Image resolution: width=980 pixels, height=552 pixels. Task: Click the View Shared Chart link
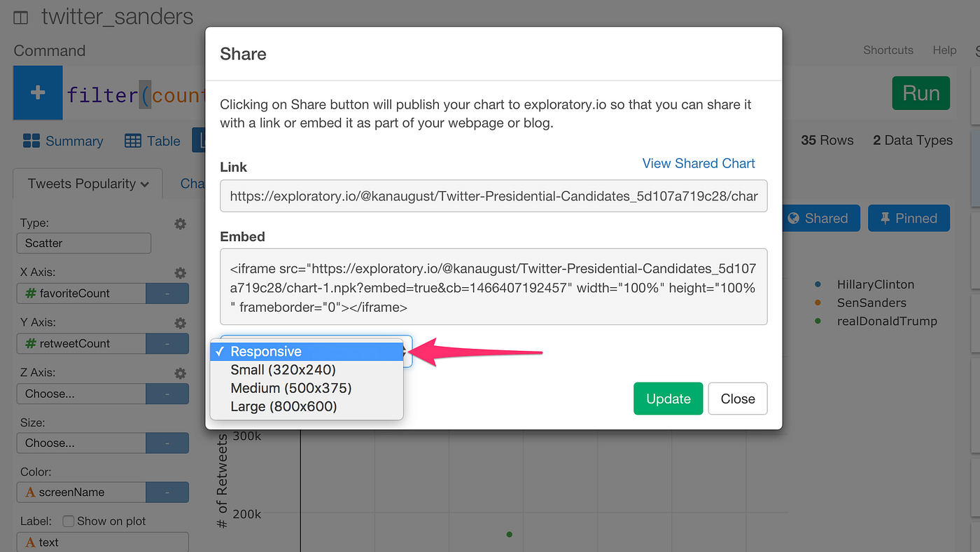tap(698, 163)
